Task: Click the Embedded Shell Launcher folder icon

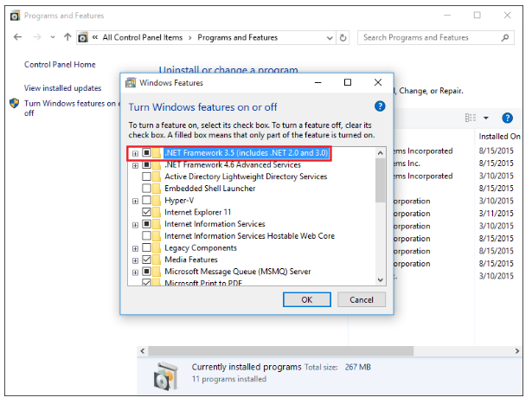Action: click(x=157, y=189)
